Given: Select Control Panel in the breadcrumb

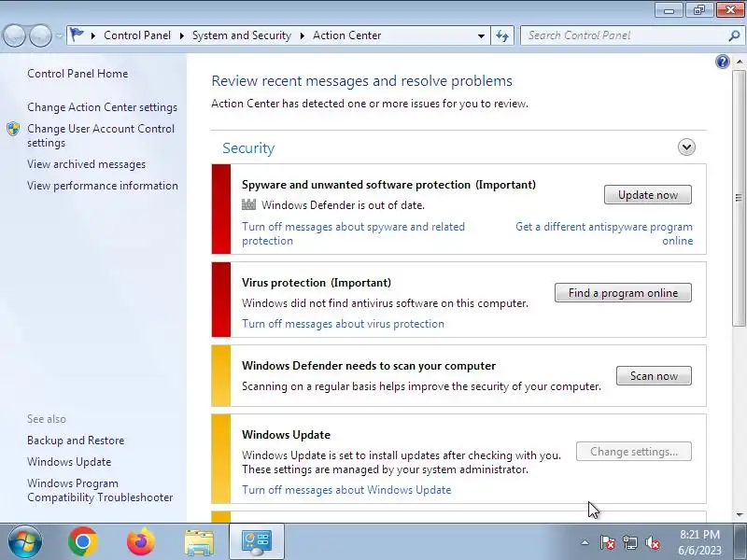Looking at the screenshot, I should coord(137,35).
